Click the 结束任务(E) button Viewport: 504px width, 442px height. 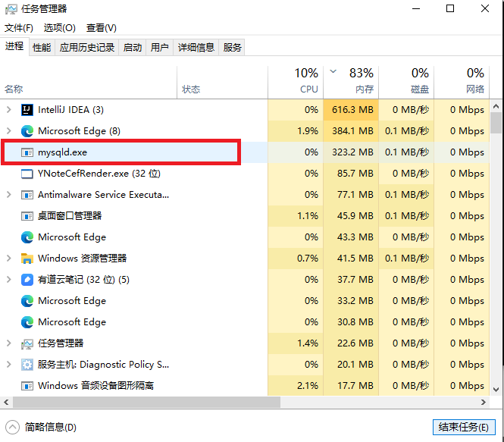pos(464,427)
